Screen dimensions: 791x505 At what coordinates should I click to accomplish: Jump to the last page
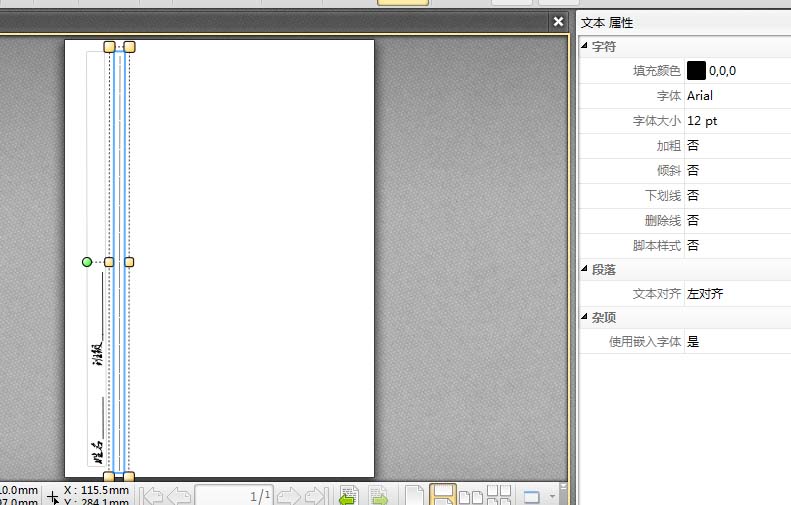(x=316, y=496)
